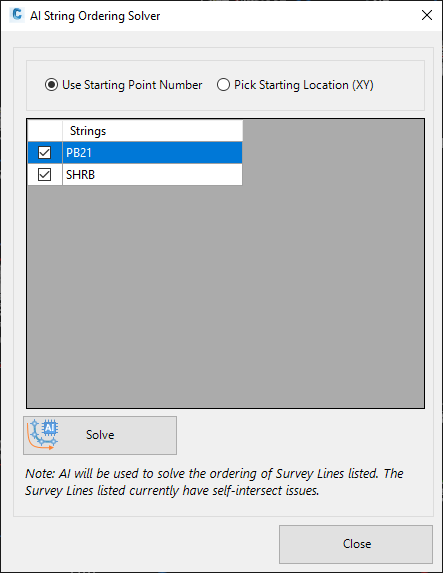Click the Use Starting Point Number label text
The width and height of the screenshot is (443, 573).
coord(132,85)
